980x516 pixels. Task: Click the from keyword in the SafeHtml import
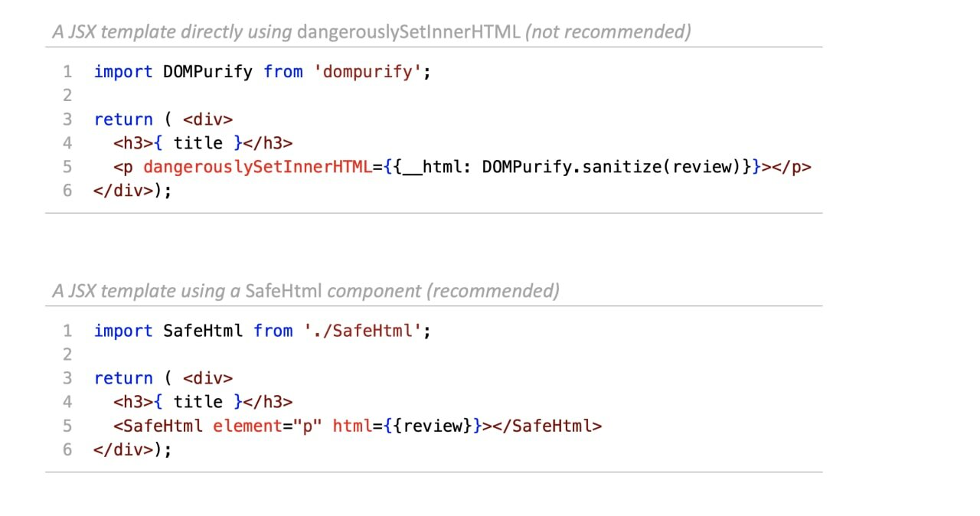click(273, 331)
